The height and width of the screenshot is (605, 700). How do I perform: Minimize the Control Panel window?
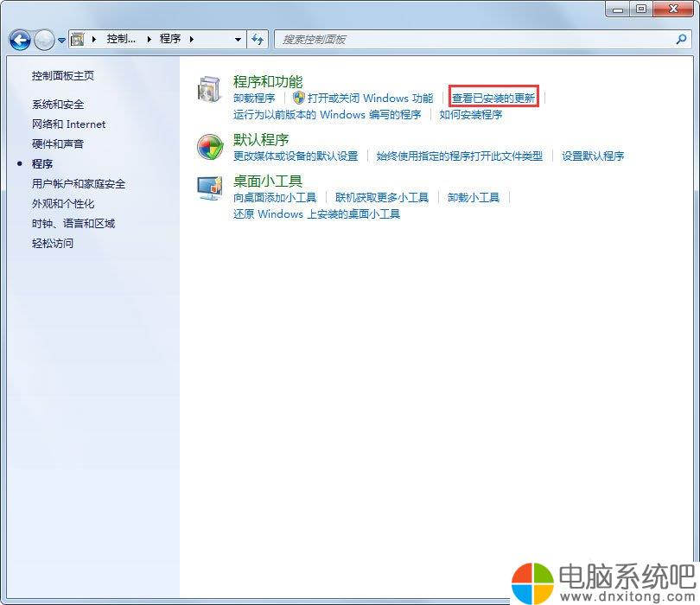click(x=618, y=9)
